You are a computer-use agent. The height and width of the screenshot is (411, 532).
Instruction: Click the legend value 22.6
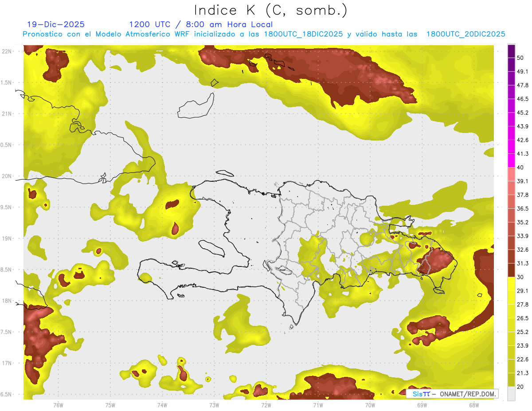(x=523, y=360)
